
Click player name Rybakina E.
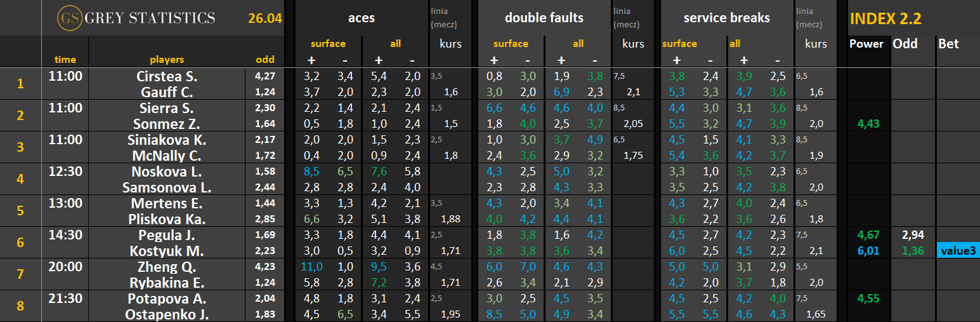[x=167, y=282]
